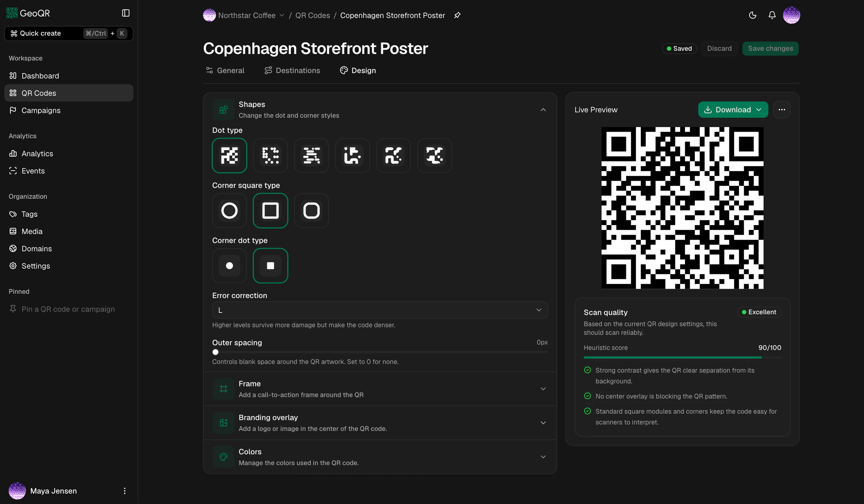Click Maya Jensen's profile avatar
The height and width of the screenshot is (504, 864).
17,491
